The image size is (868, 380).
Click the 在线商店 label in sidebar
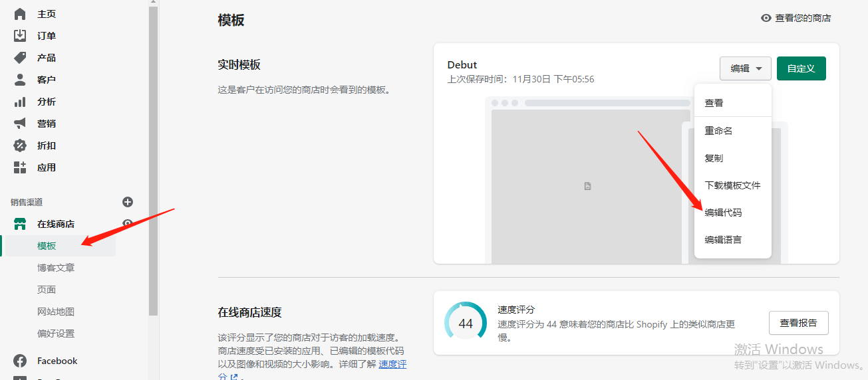[56, 224]
